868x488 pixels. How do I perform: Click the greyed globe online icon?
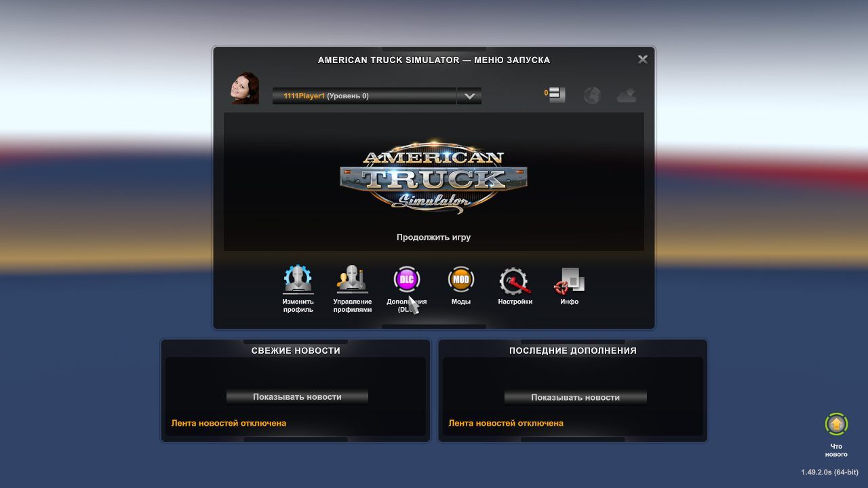(592, 95)
